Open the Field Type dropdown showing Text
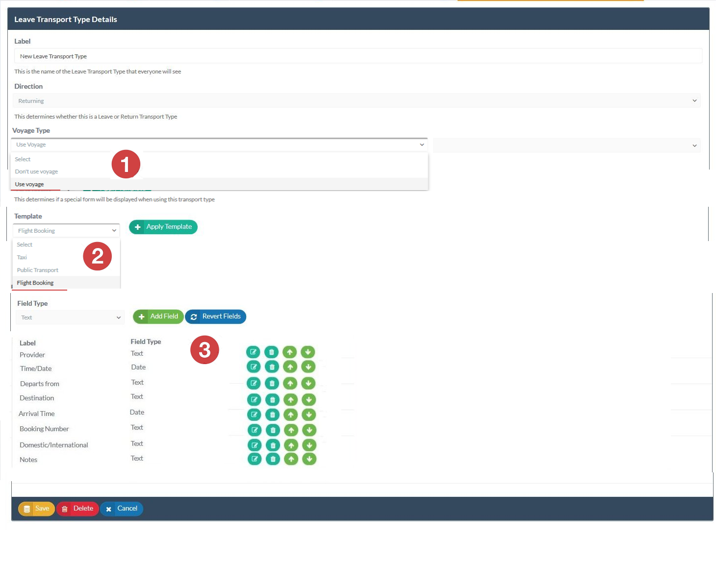The image size is (716, 588). pos(70,318)
